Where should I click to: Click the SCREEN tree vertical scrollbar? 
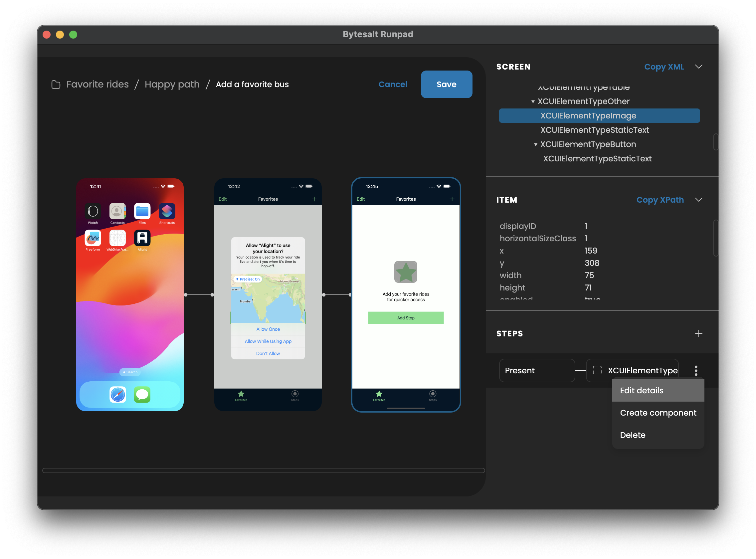pos(715,142)
